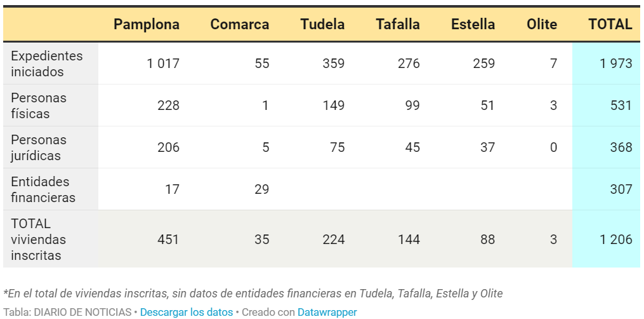The height and width of the screenshot is (319, 644).
Task: Click the Tafalla column header
Action: (398, 24)
